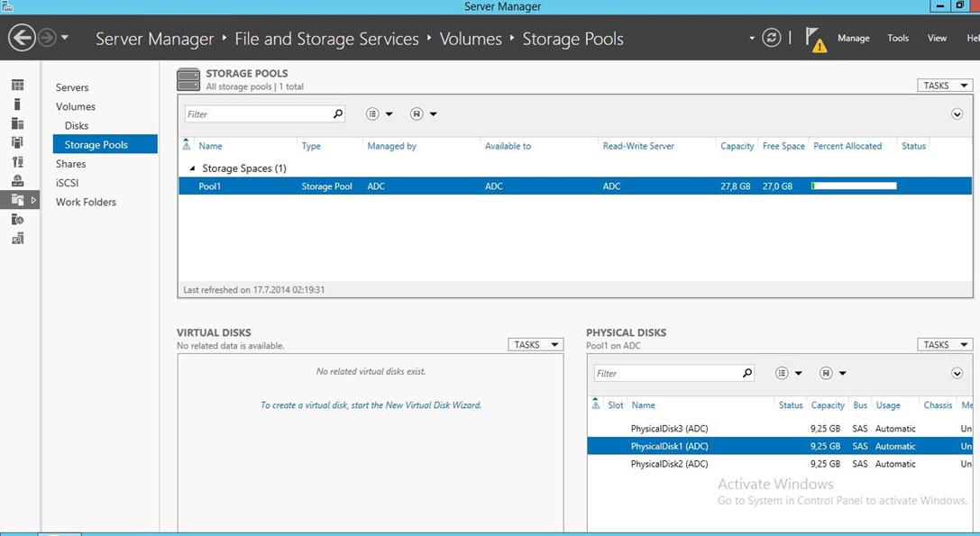Select the PhysicalDisk3 (ADC) row

[x=780, y=429]
